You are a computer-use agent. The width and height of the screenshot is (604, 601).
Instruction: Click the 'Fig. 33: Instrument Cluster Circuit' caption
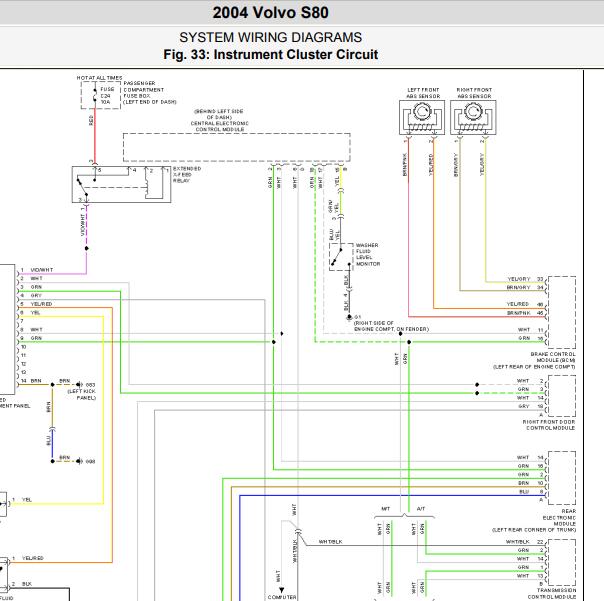270,54
